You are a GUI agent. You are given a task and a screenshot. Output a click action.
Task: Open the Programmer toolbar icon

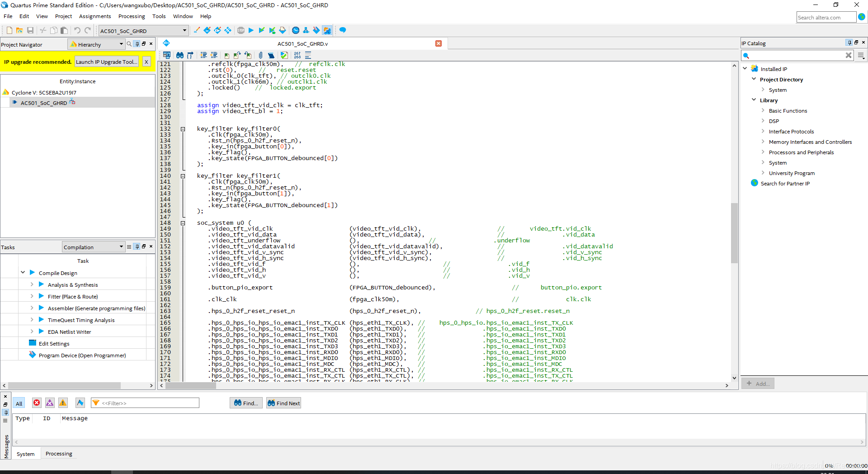[316, 30]
